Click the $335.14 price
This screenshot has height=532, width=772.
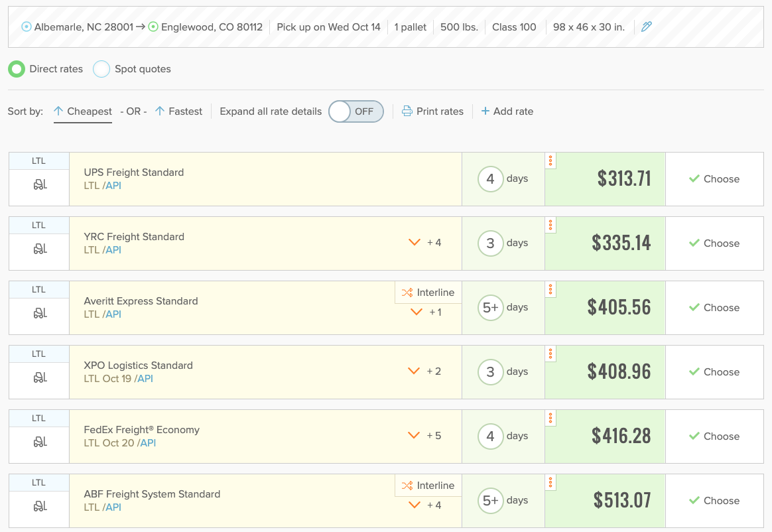coord(621,243)
